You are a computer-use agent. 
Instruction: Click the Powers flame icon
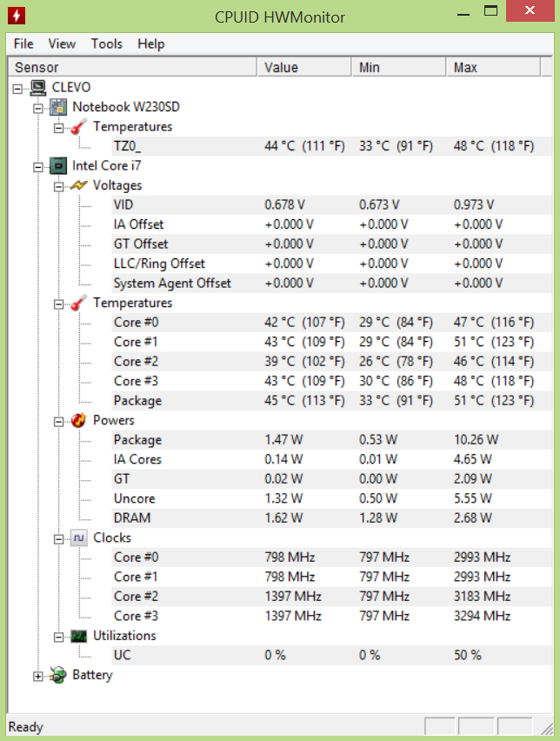78,420
